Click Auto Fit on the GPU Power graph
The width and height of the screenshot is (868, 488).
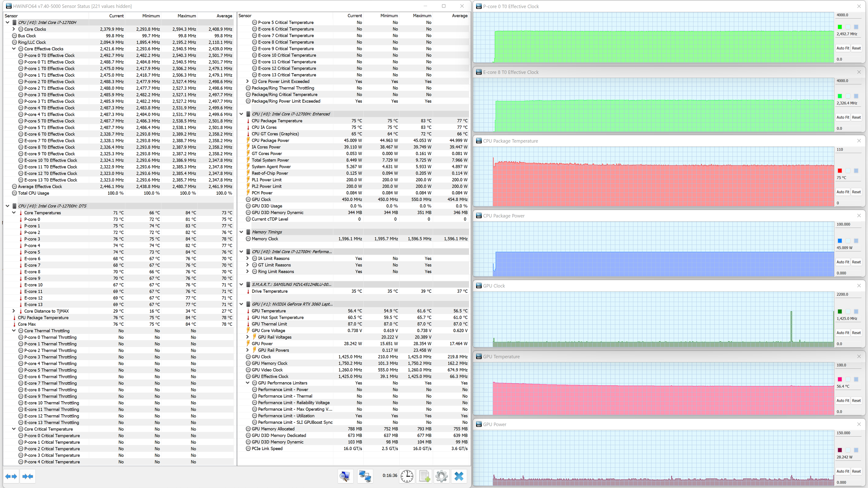(842, 471)
